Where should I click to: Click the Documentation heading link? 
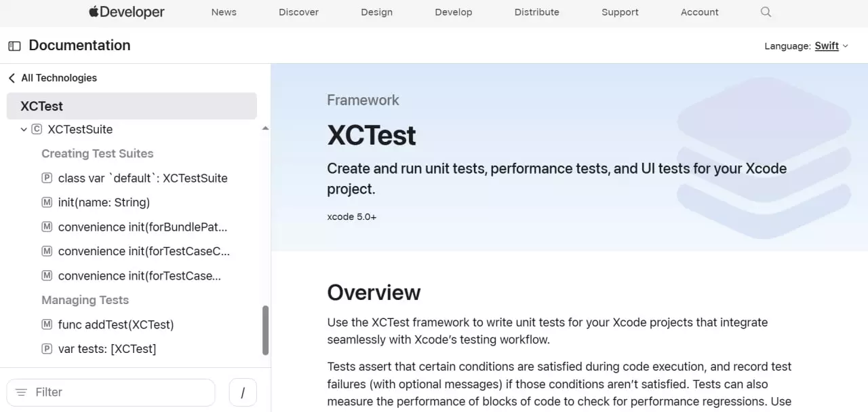click(x=79, y=45)
